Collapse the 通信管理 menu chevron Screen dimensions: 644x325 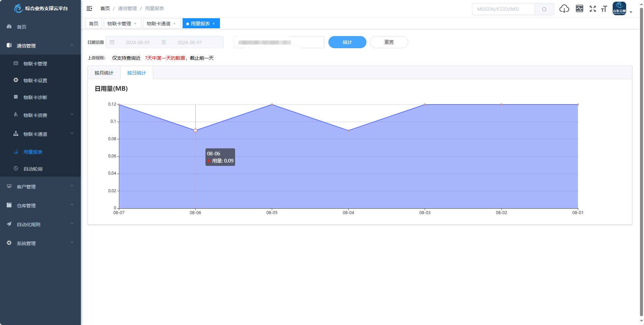coord(72,46)
